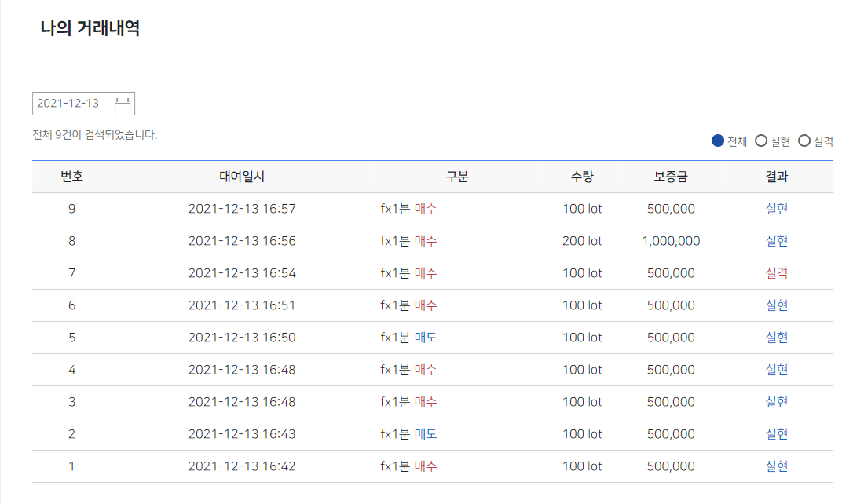Click 100 lot in row 1
Screen dimensions: 864x504
tap(582, 466)
